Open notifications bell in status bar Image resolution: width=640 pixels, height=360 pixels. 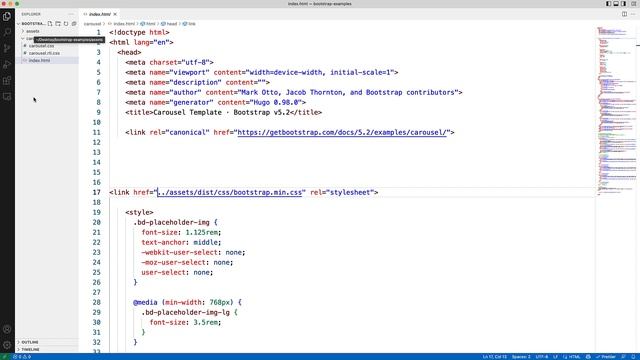pyautogui.click(x=634, y=357)
